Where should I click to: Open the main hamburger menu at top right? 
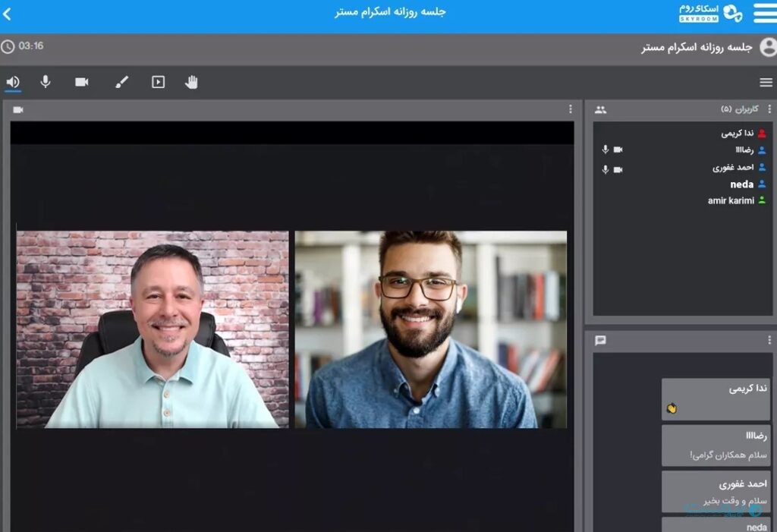pyautogui.click(x=764, y=14)
